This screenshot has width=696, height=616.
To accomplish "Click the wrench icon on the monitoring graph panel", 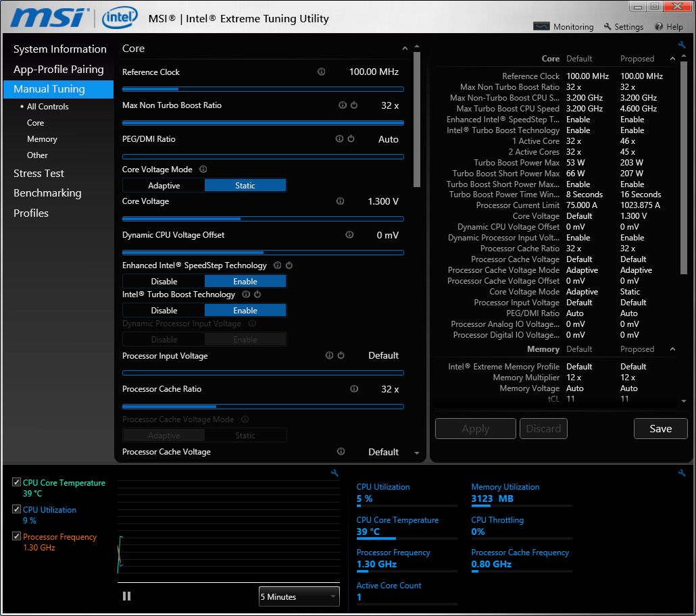I will click(334, 473).
